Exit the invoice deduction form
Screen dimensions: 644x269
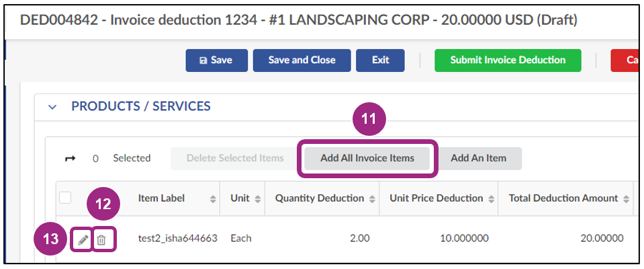380,60
